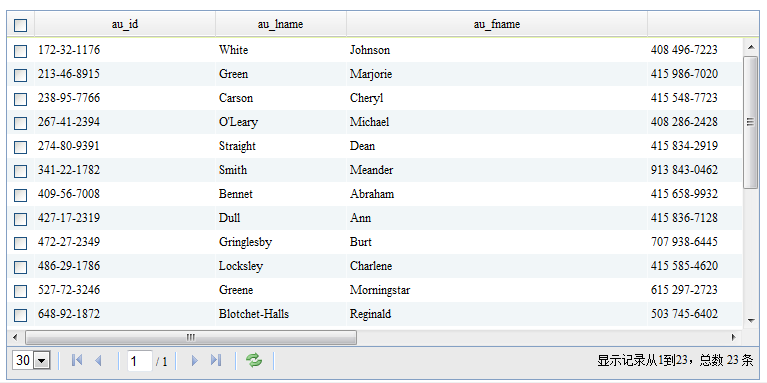Click phone 408 286-2428
767x383 pixels.
[x=684, y=122]
